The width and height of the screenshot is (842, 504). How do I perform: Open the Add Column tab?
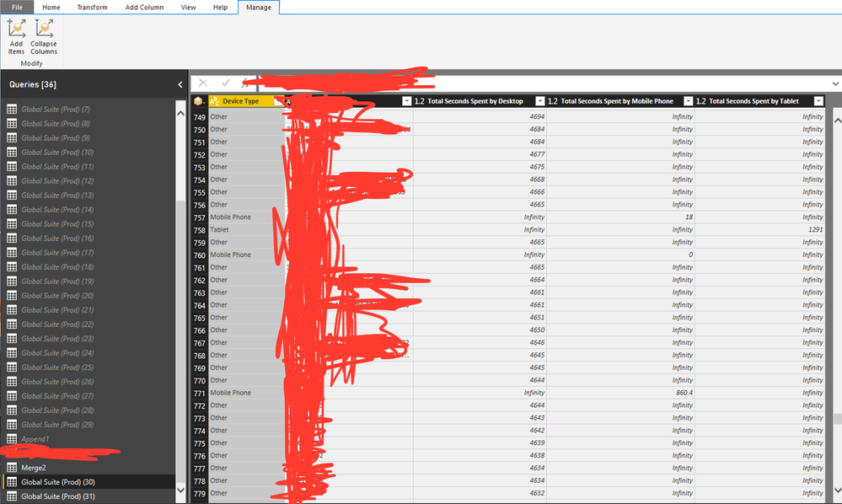(x=144, y=7)
